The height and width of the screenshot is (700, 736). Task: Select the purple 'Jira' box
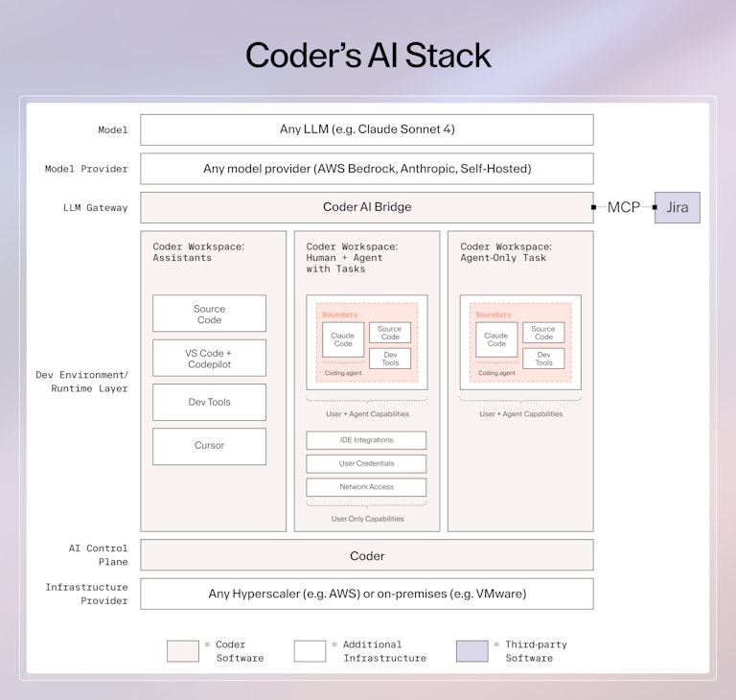[x=678, y=207]
